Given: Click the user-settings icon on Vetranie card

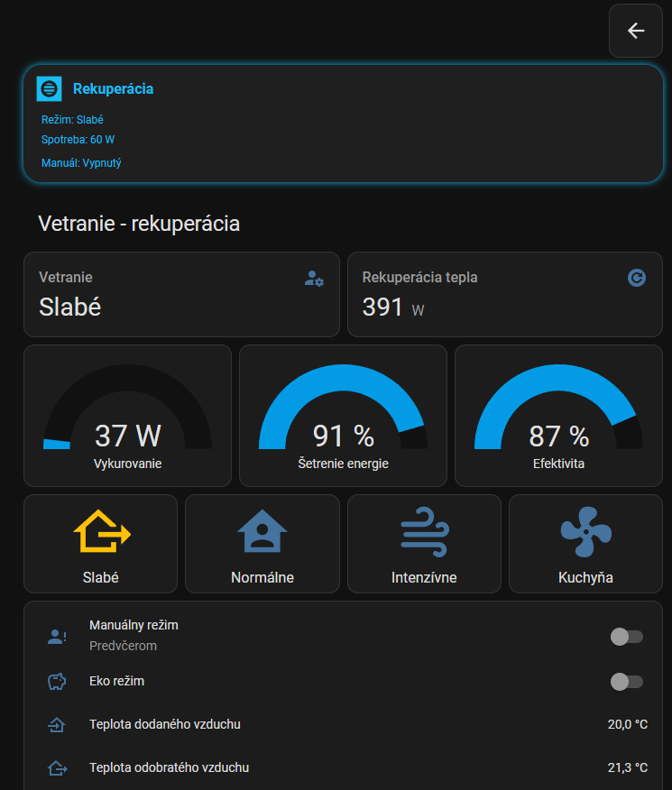Looking at the screenshot, I should pos(314,279).
